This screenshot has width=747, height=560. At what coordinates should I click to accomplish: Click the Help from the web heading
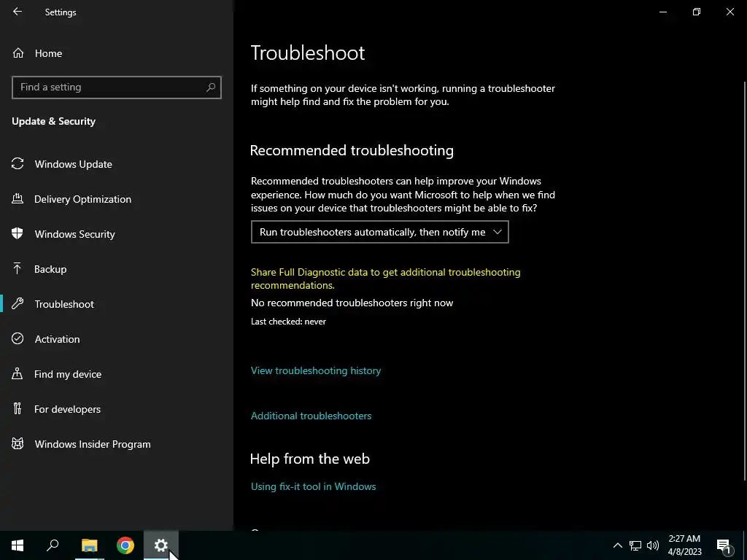(309, 459)
